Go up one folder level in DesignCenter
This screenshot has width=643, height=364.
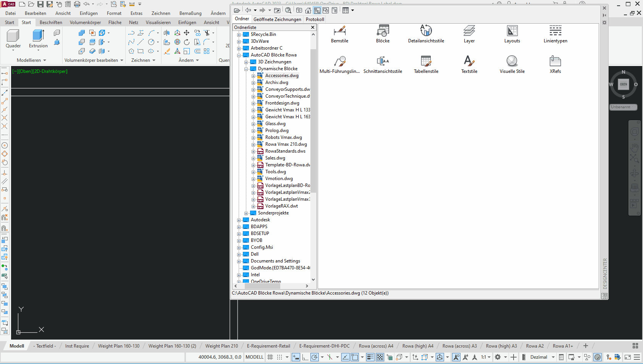[x=277, y=10]
